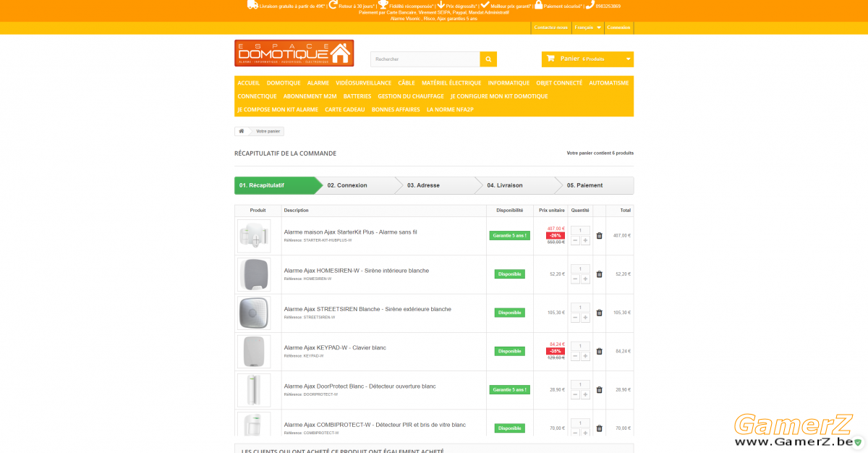Image resolution: width=868 pixels, height=453 pixels.
Task: Increase quantity of STREETSIREN Blanche
Action: 585,317
